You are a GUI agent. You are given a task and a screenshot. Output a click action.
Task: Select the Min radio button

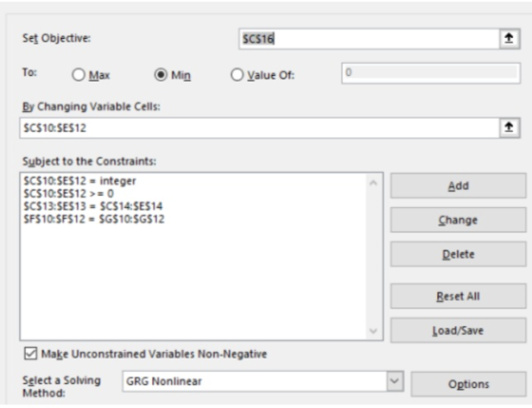[x=161, y=75]
